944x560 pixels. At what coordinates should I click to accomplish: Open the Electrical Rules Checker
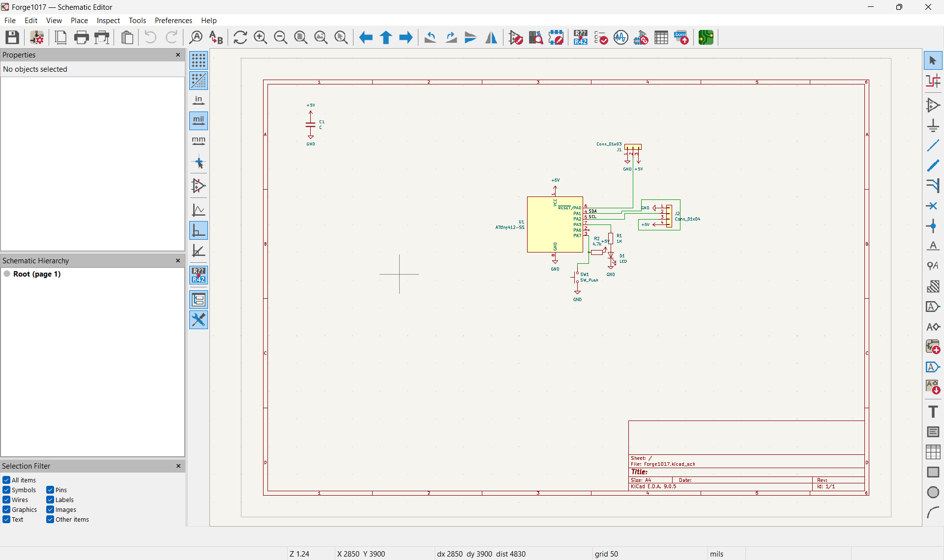coord(601,37)
